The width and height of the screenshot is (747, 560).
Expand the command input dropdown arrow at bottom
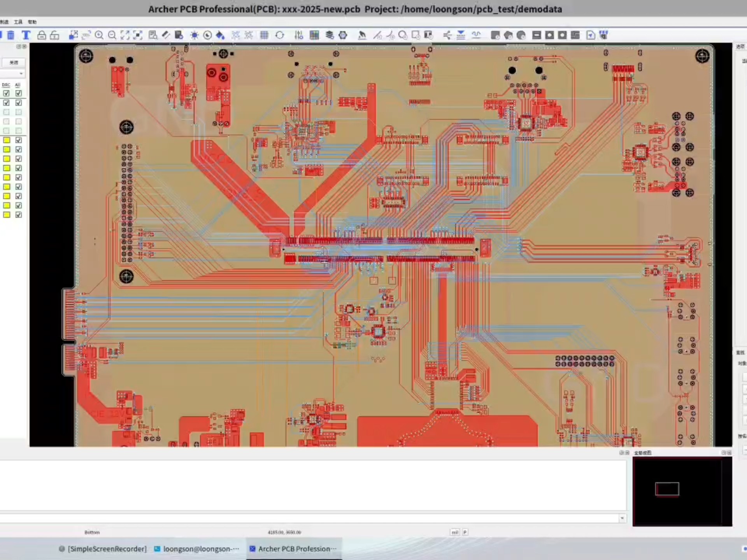(x=622, y=518)
